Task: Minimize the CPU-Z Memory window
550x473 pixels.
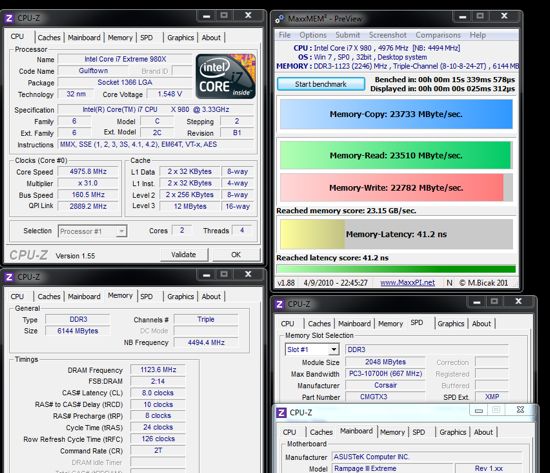Action: [x=207, y=275]
